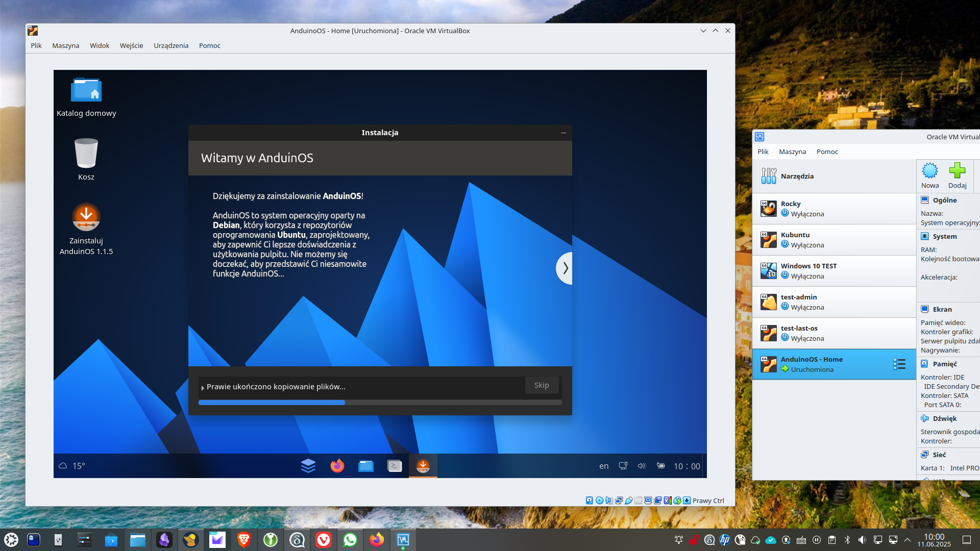Click the Nowa (new VM) toolbar button
The width and height of the screenshot is (980, 551).
pos(930,176)
